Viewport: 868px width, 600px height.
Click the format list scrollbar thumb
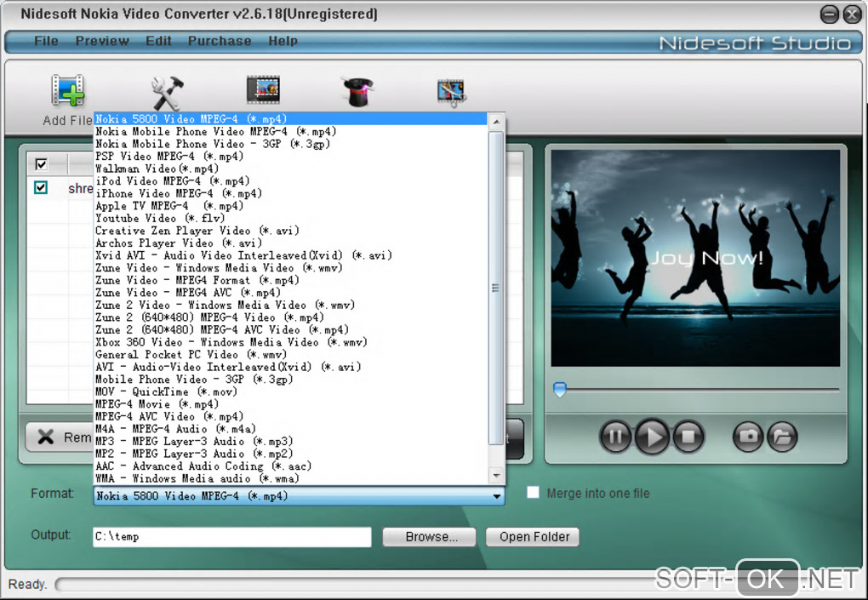496,288
